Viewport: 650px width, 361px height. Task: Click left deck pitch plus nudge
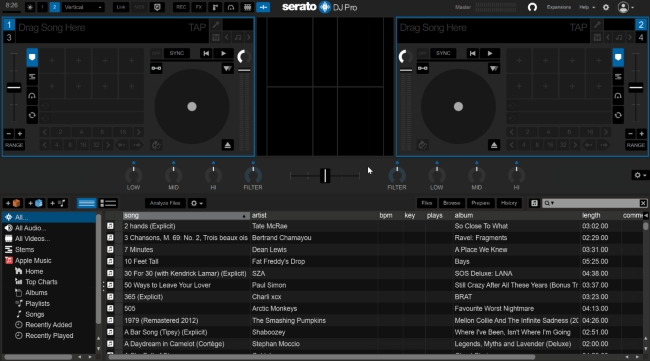tap(19, 133)
